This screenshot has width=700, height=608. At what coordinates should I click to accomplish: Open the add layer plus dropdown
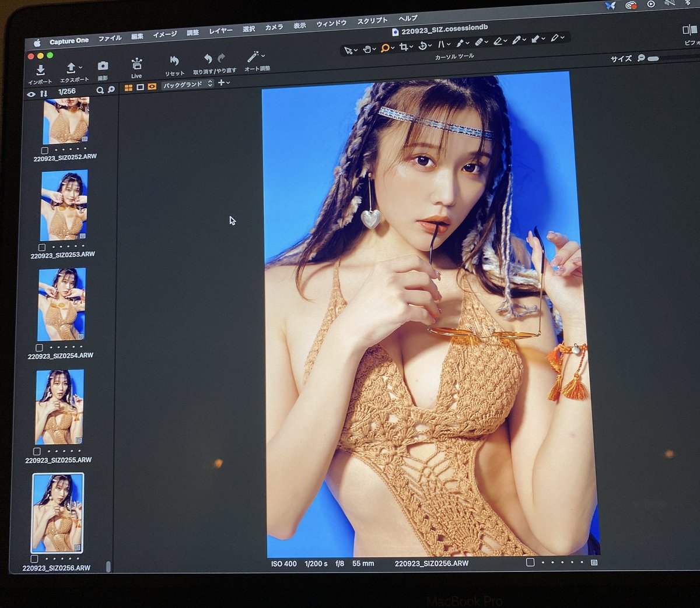click(224, 83)
